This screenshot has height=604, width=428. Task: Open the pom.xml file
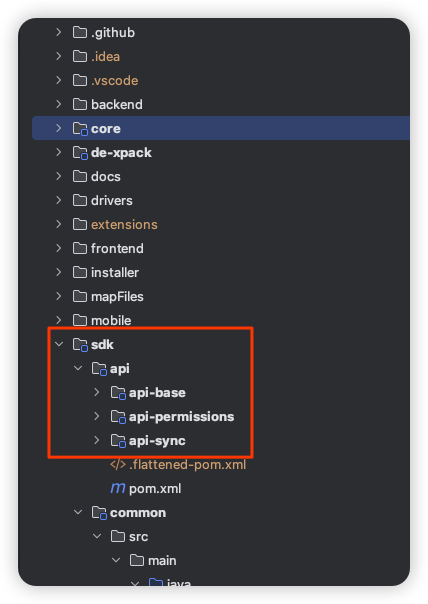click(x=155, y=488)
